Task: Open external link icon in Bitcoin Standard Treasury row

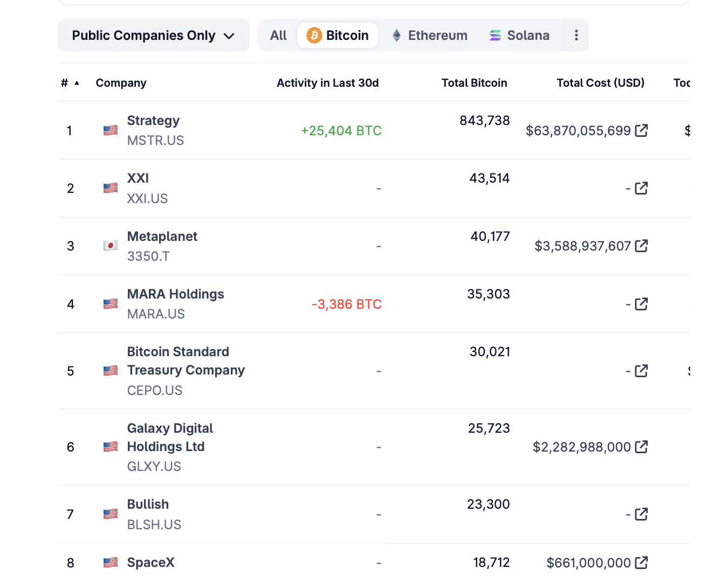Action: (x=641, y=371)
